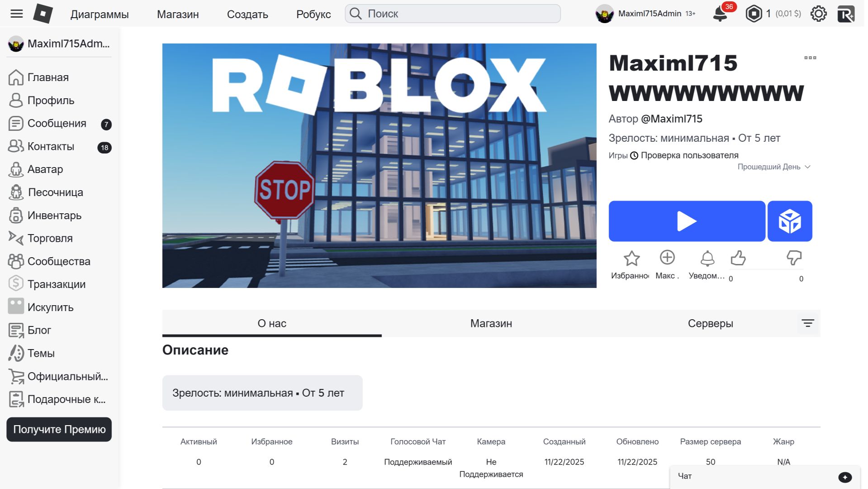Click the Создано date 11/22/2025
Image resolution: width=868 pixels, height=489 pixels.
[x=564, y=462]
